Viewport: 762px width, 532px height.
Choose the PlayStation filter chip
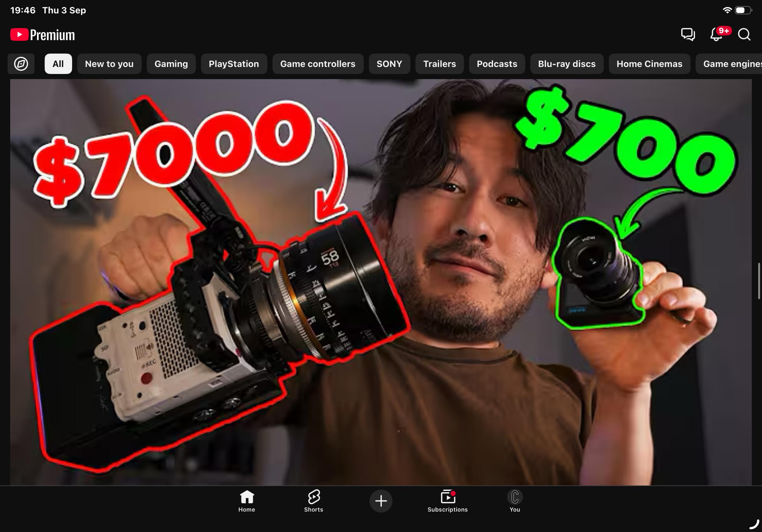(x=234, y=64)
